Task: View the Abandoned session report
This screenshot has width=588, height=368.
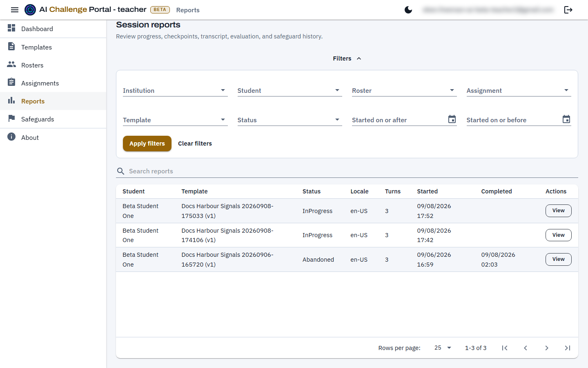Action: tap(558, 259)
